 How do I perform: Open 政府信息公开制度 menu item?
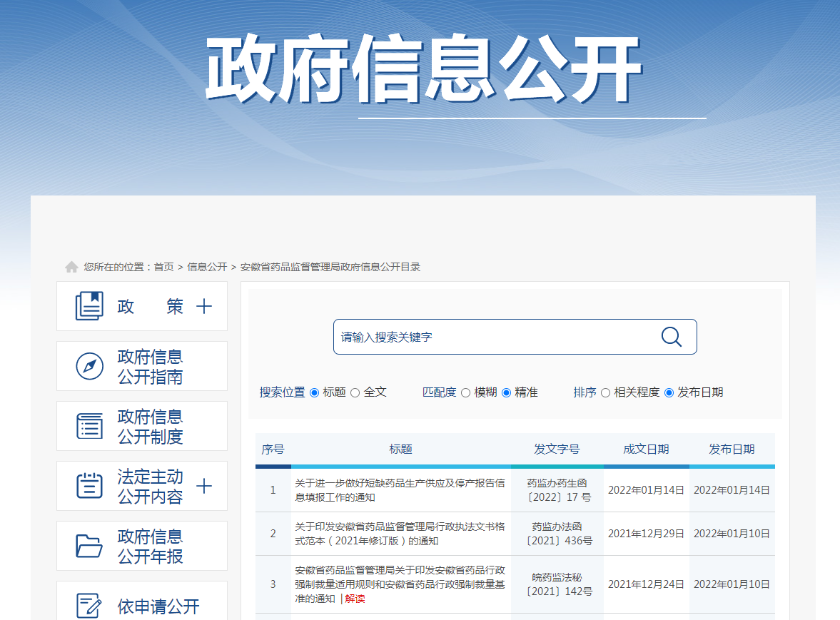pos(150,426)
